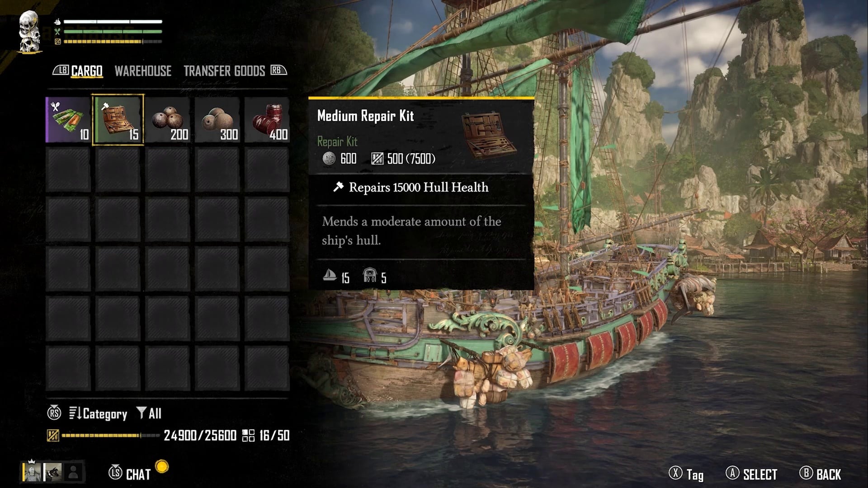Click the cargo weight icon beside 24900/25600
868x488 pixels.
click(53, 436)
